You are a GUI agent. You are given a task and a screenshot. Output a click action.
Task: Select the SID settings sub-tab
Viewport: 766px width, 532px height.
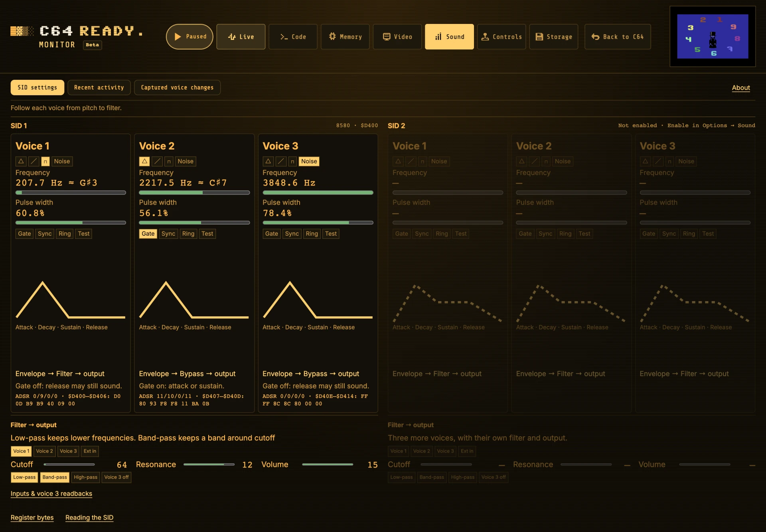tap(38, 87)
